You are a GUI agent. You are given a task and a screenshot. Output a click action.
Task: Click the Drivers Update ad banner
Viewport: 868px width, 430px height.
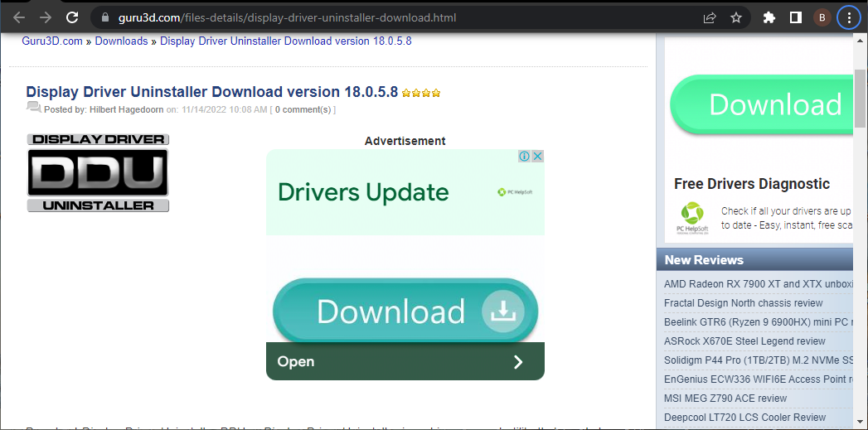405,192
